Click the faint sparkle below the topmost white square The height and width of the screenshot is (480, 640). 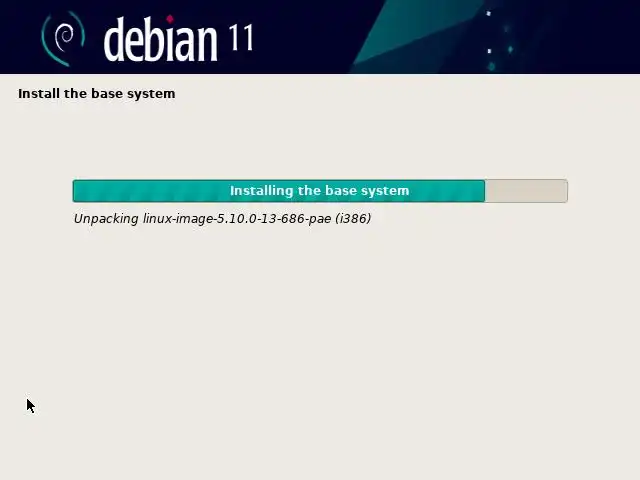coord(507,29)
